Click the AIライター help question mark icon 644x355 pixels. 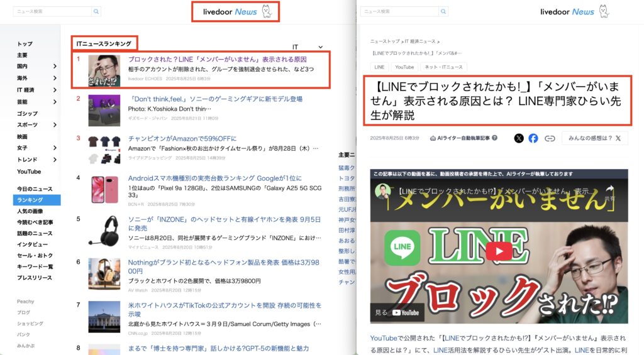click(x=494, y=138)
